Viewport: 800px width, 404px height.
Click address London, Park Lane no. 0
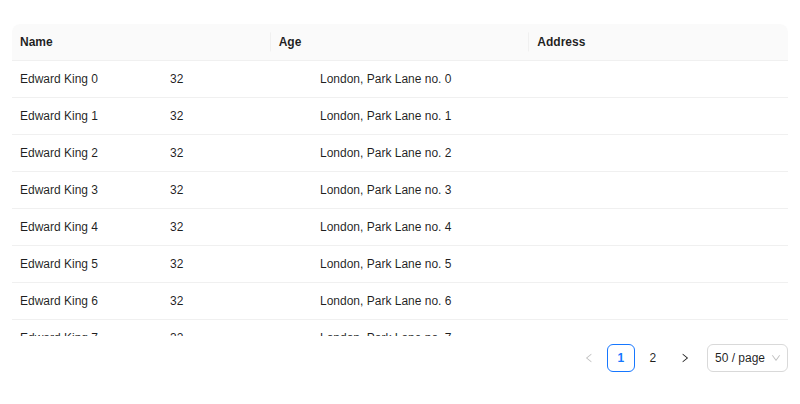tap(386, 79)
